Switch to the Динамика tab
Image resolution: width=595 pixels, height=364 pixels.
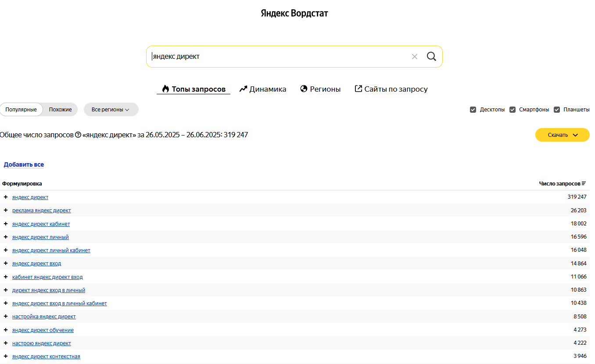tap(263, 89)
